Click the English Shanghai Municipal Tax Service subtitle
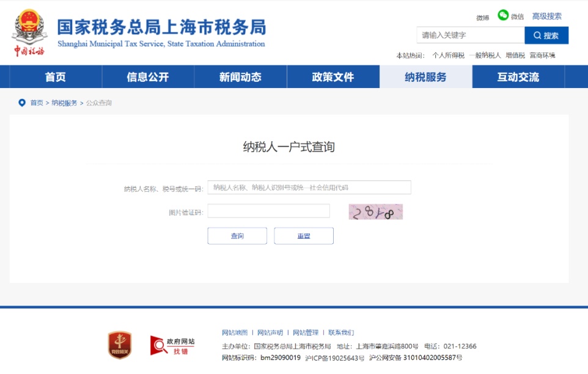Screen dimensions: 588x374 tap(161, 44)
